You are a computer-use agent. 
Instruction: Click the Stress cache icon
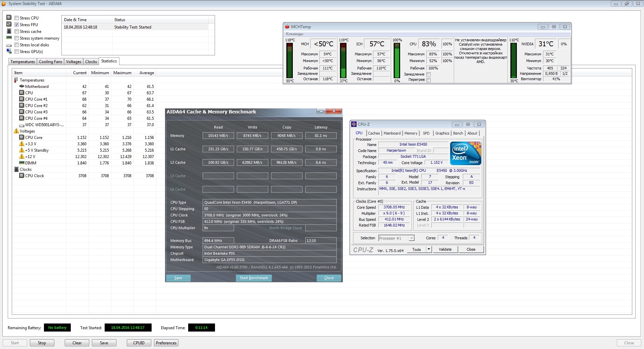click(9, 31)
